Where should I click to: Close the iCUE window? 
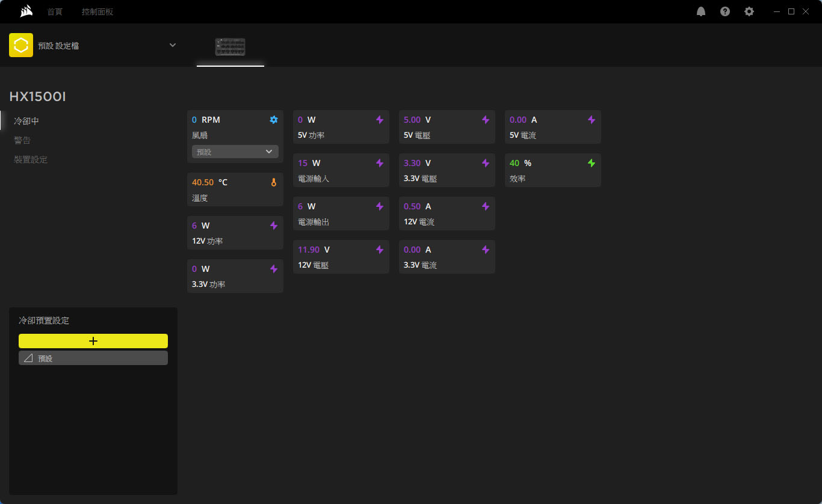coord(806,11)
